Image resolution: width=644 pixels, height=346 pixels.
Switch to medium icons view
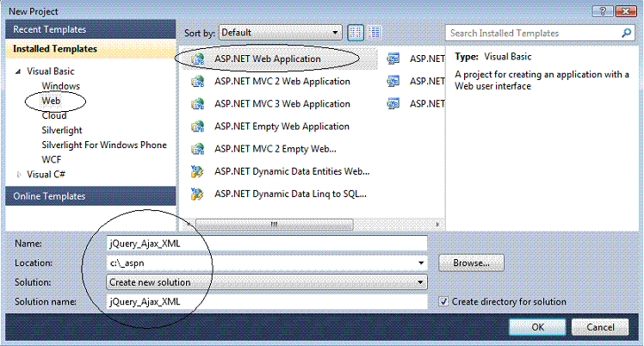[356, 33]
